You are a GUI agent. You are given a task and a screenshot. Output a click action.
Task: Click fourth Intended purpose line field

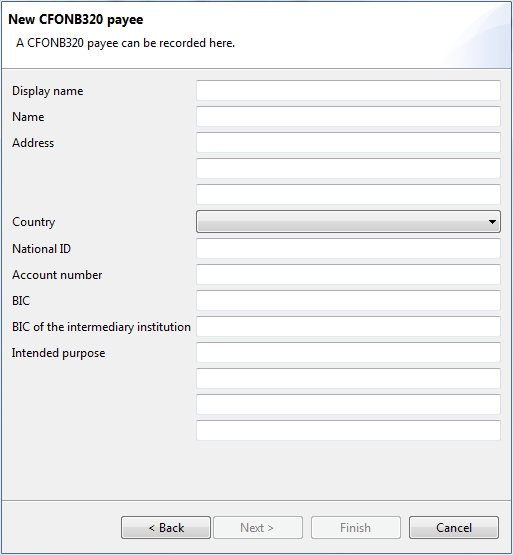[x=348, y=430]
